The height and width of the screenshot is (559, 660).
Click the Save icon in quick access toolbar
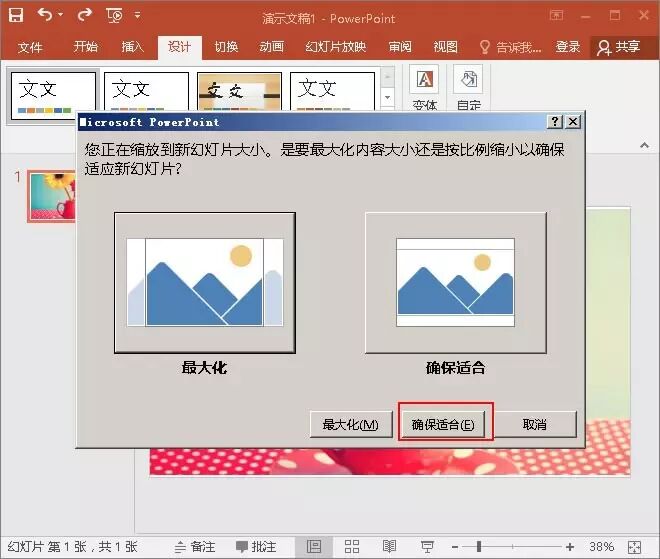[16, 15]
